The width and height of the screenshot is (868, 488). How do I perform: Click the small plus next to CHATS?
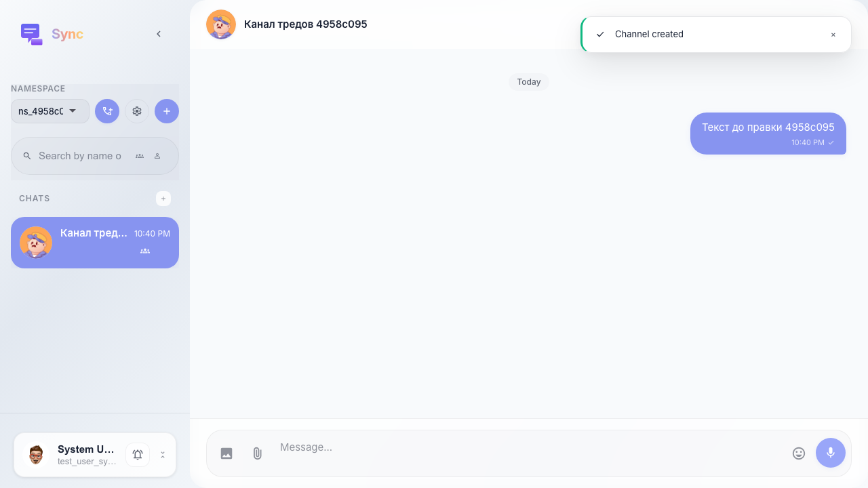tap(163, 199)
